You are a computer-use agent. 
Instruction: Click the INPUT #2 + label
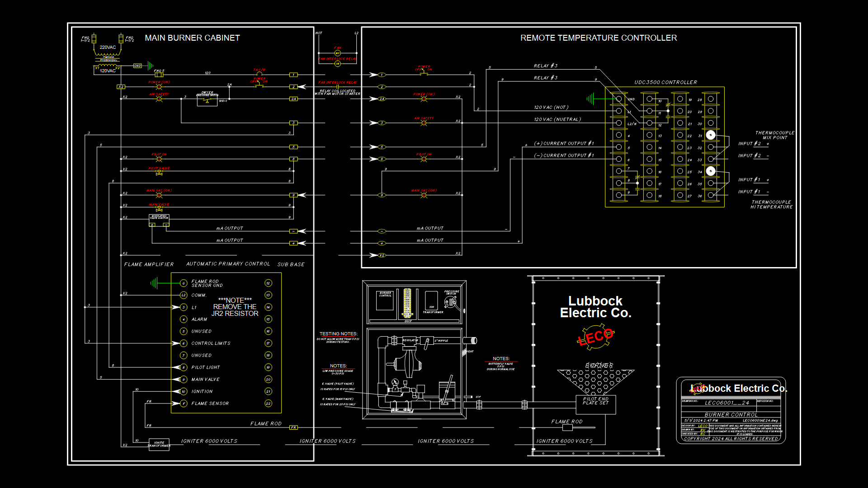(754, 144)
